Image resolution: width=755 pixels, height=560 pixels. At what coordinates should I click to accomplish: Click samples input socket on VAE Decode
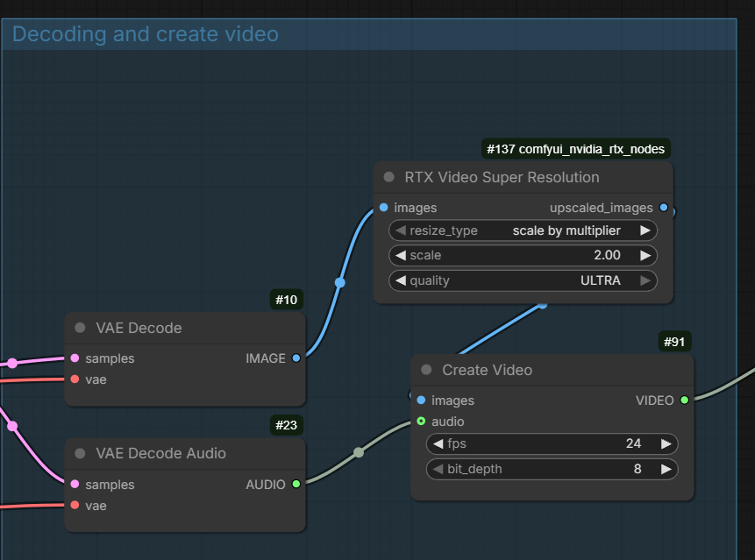[75, 358]
